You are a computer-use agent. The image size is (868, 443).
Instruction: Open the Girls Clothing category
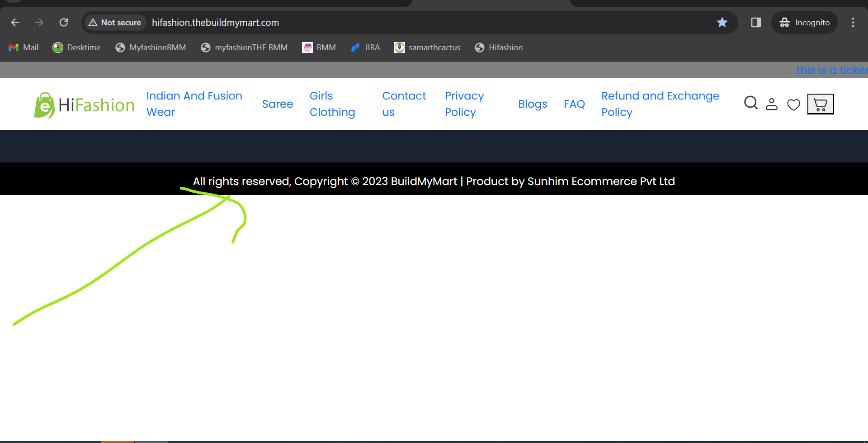pos(332,104)
